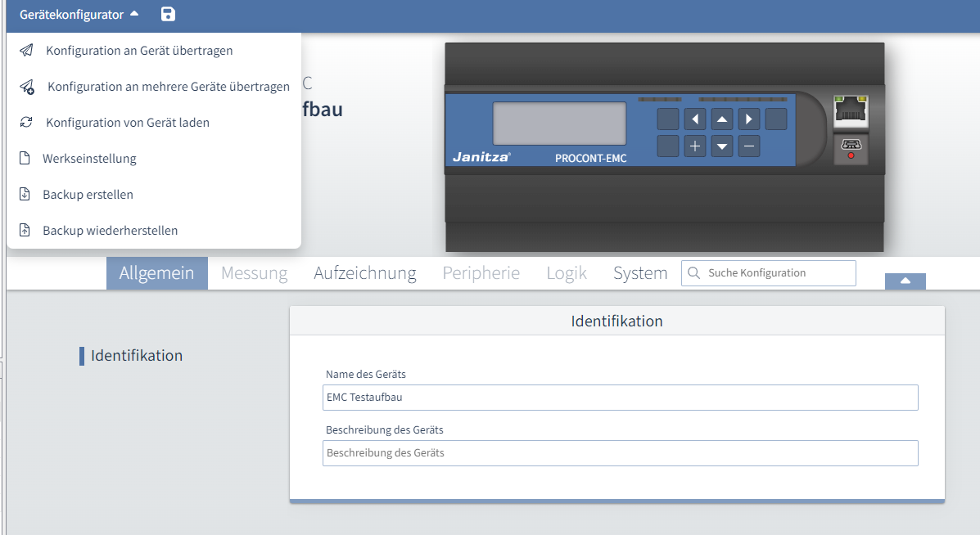Viewport: 980px width, 535px height.
Task: Collapse the configuration panel with the arrow button
Action: pyautogui.click(x=905, y=280)
